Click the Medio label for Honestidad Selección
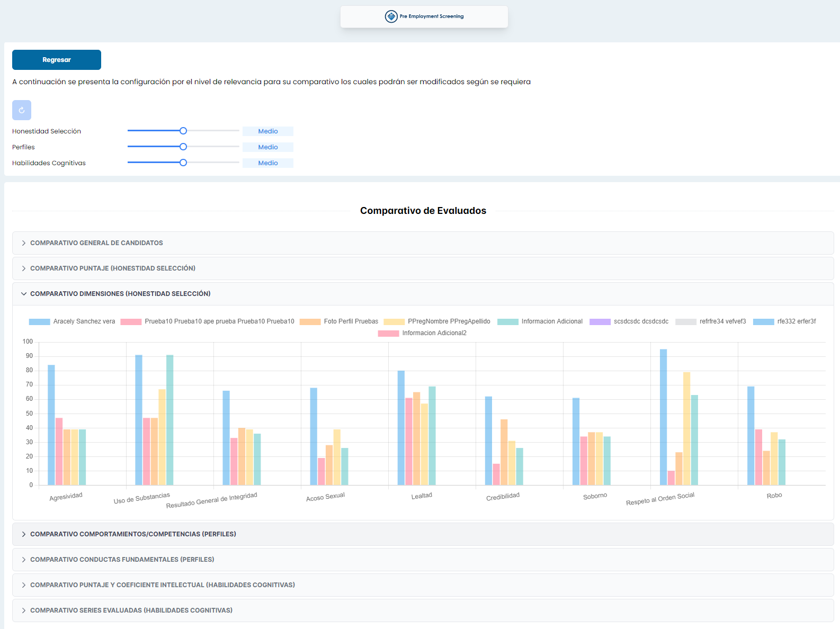The image size is (840, 629). point(268,131)
